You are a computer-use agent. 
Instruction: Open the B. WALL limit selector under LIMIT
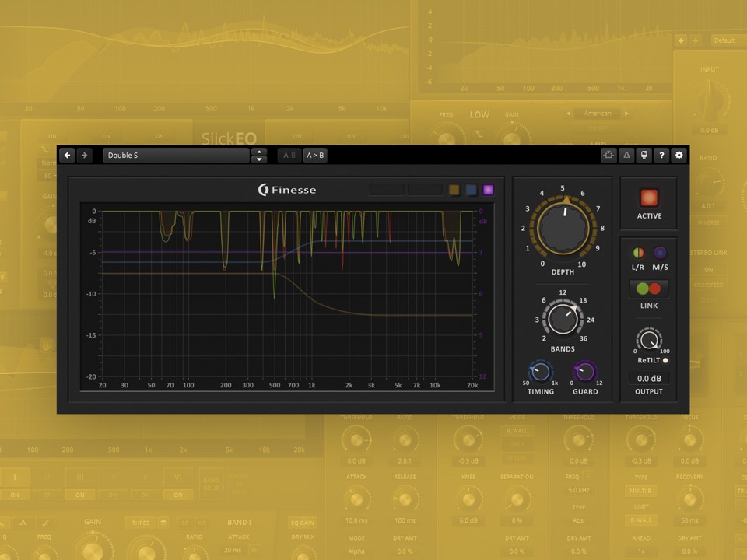(x=640, y=520)
